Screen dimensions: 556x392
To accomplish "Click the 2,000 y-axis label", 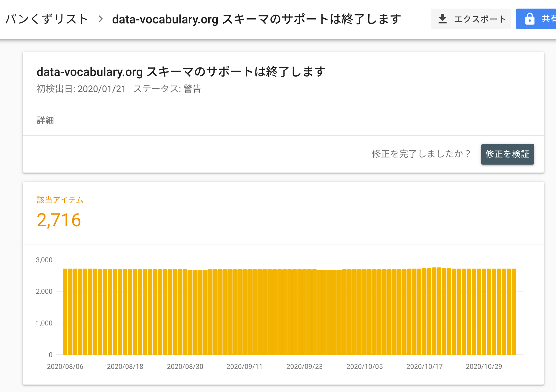I will click(x=44, y=291).
